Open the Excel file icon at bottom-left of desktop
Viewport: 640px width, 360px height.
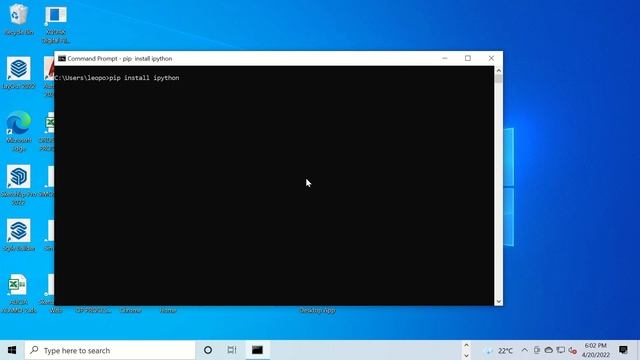click(x=18, y=293)
